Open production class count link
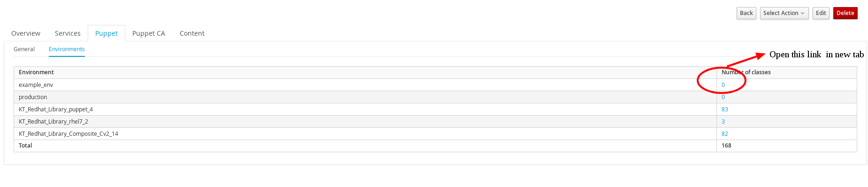The image size is (868, 187). click(723, 97)
